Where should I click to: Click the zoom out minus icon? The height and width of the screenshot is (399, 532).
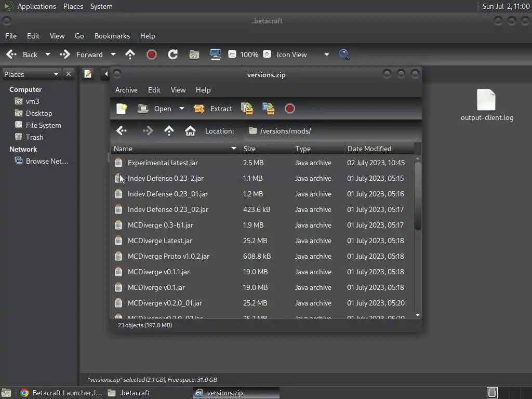tap(232, 54)
